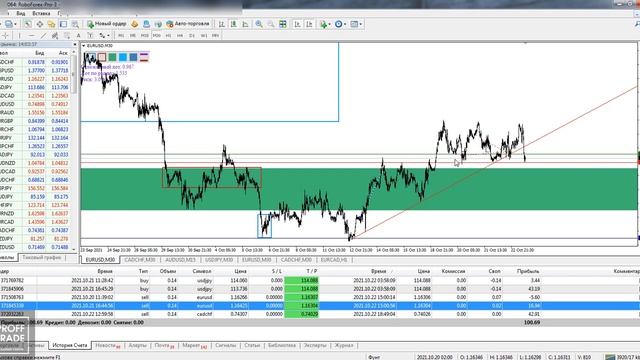
Task: Select the line chart type icon
Action: [245, 24]
